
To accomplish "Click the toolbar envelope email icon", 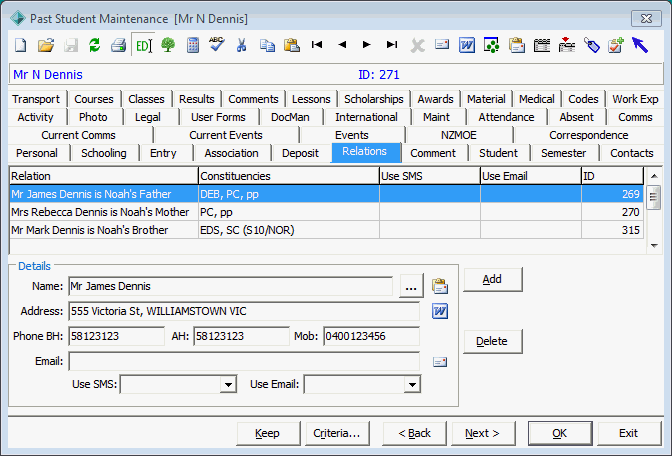I will [442, 44].
